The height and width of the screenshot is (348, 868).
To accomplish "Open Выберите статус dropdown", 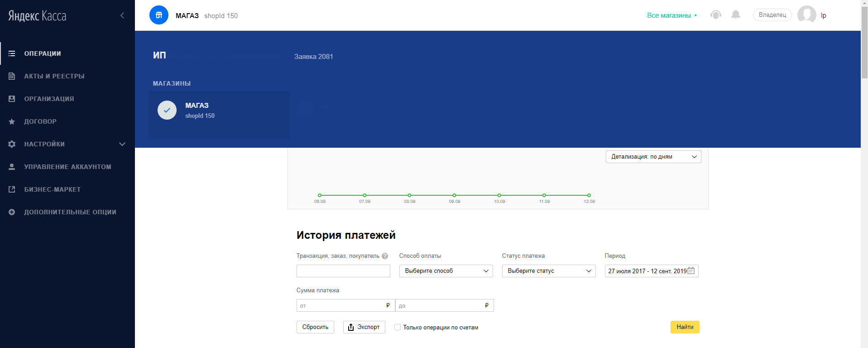I will click(548, 271).
